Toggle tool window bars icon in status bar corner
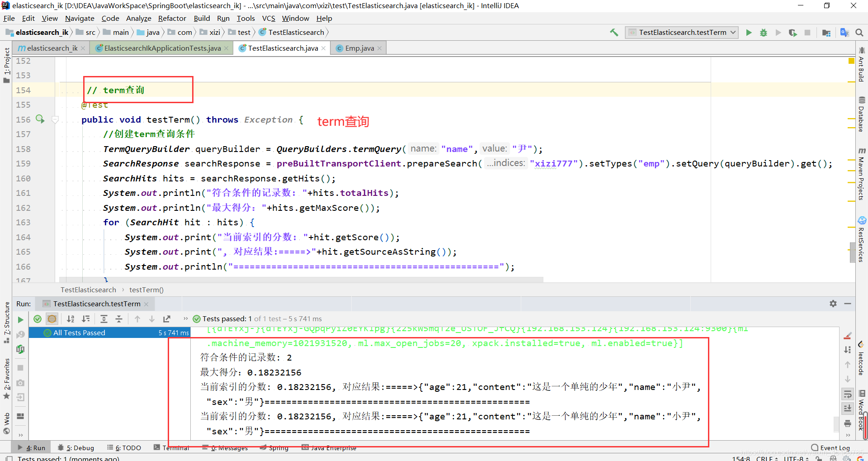Image resolution: width=868 pixels, height=461 pixels. click(9, 458)
